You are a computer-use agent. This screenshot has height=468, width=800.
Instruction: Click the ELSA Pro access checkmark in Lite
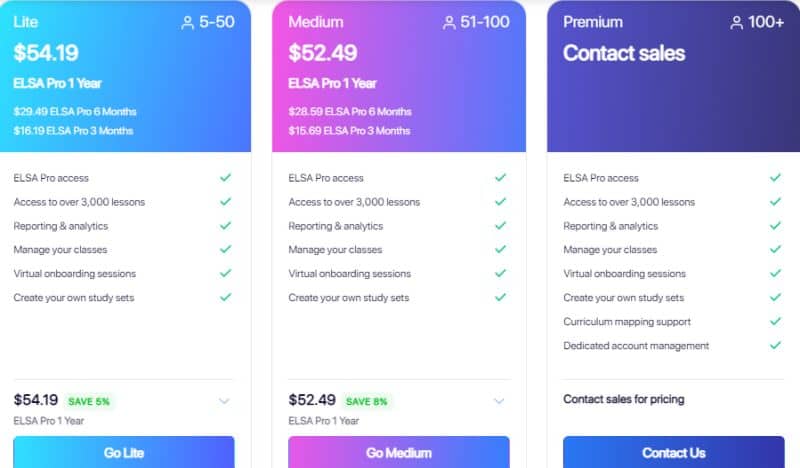[x=226, y=177]
